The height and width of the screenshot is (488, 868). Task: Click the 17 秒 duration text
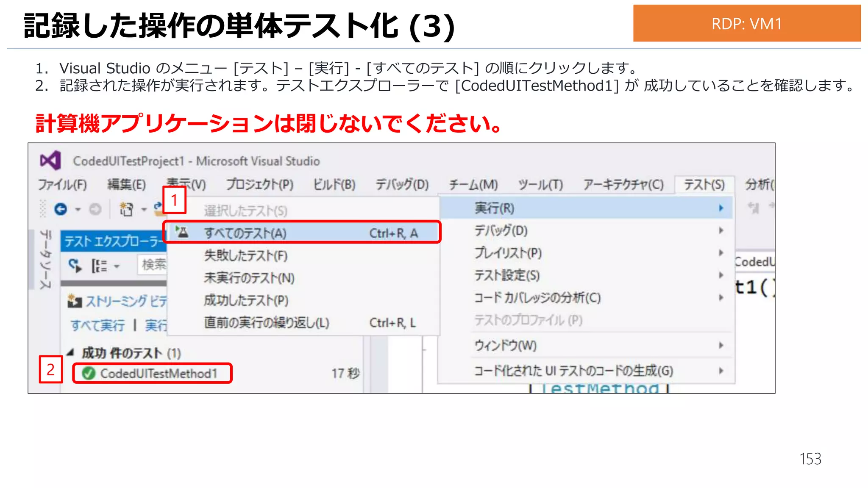click(x=345, y=373)
